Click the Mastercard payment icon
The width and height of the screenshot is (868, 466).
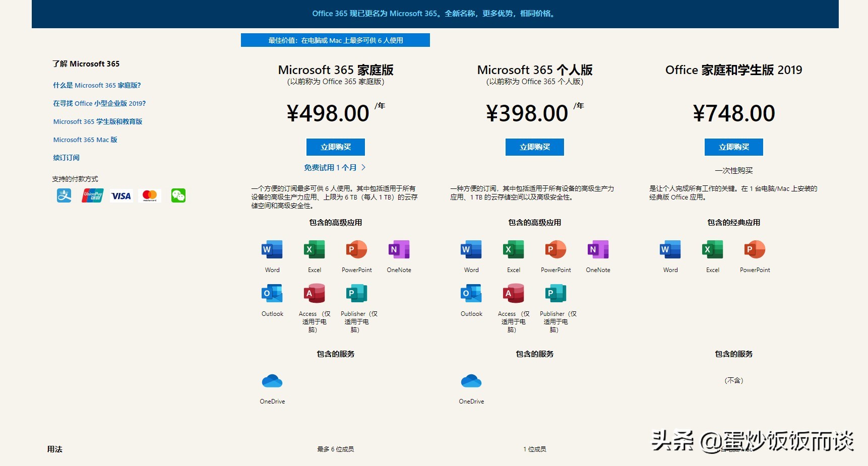pyautogui.click(x=149, y=195)
